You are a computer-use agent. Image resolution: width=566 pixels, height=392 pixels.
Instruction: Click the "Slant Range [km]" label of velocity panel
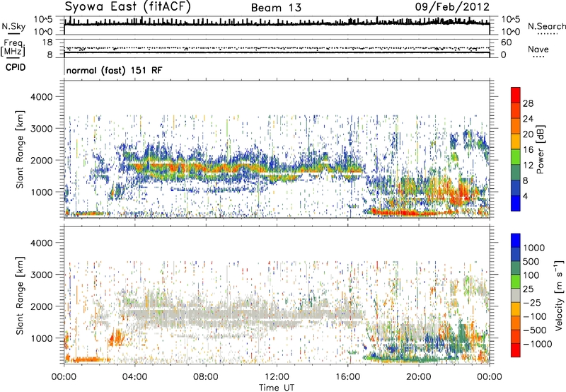click(20, 295)
